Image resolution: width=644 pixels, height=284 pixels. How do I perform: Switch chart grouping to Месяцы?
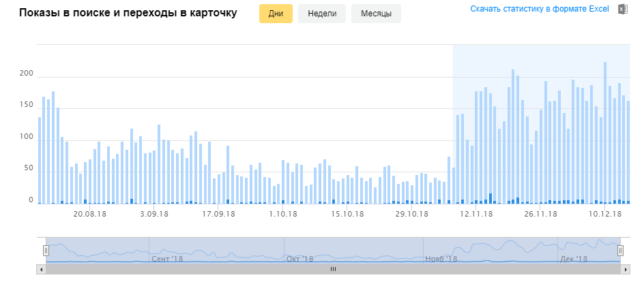[376, 14]
